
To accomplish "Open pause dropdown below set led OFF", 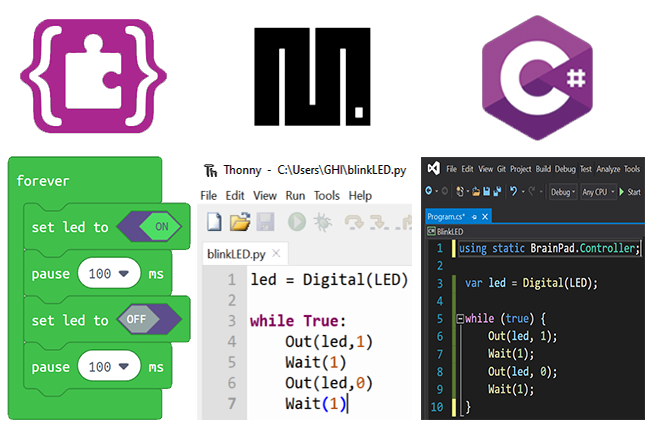I will point(109,366).
